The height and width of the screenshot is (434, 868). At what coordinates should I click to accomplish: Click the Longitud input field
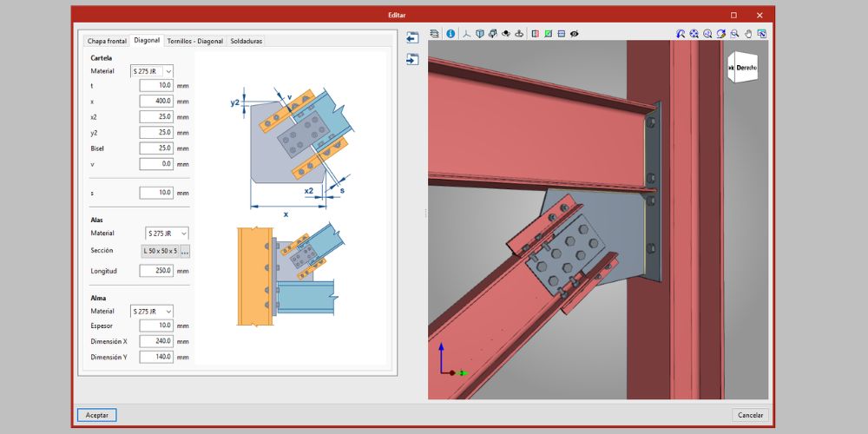pos(156,271)
